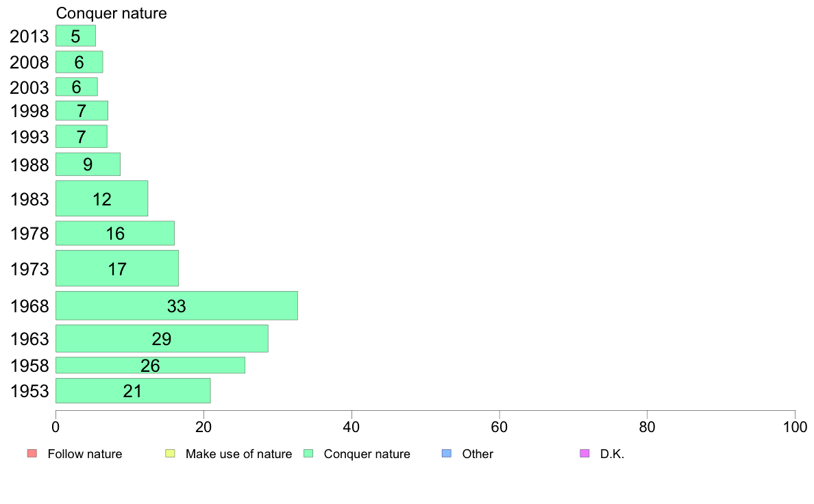
Task: Click the 2013 bar showing 5
Action: (x=75, y=36)
